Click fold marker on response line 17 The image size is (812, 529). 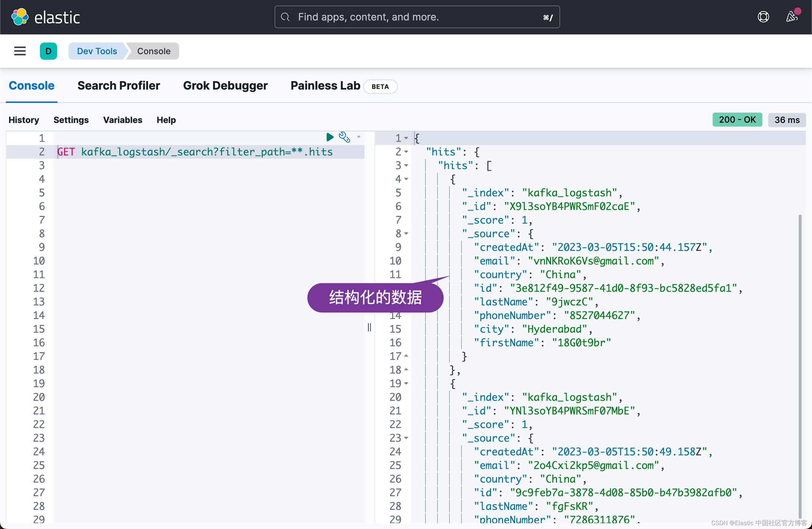coord(406,356)
